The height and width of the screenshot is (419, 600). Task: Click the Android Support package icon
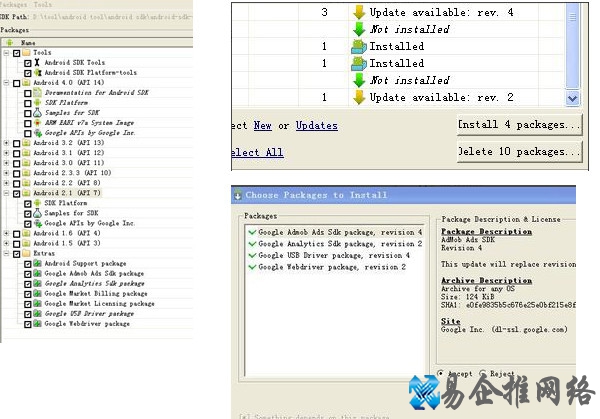pos(38,263)
